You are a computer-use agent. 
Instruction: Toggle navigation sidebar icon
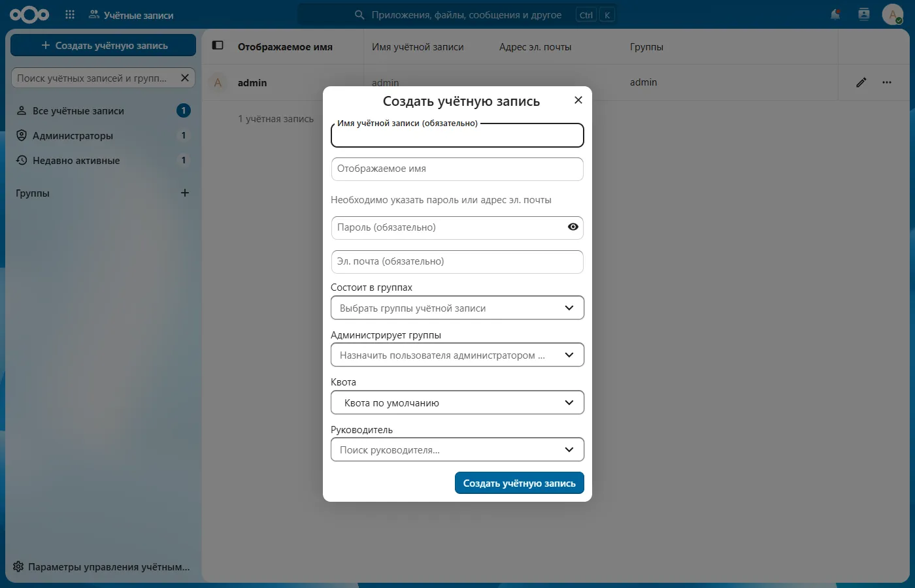tap(218, 46)
